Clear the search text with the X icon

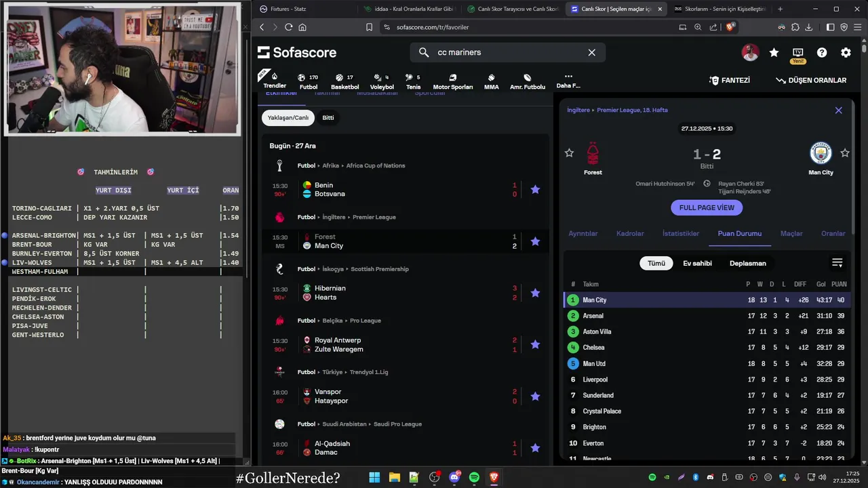coord(591,52)
